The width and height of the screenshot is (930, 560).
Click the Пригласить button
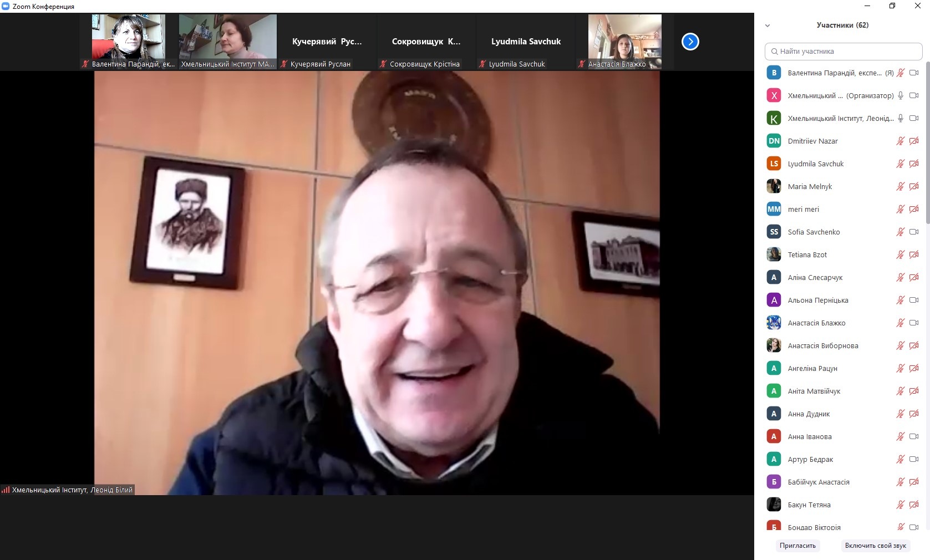click(x=797, y=546)
